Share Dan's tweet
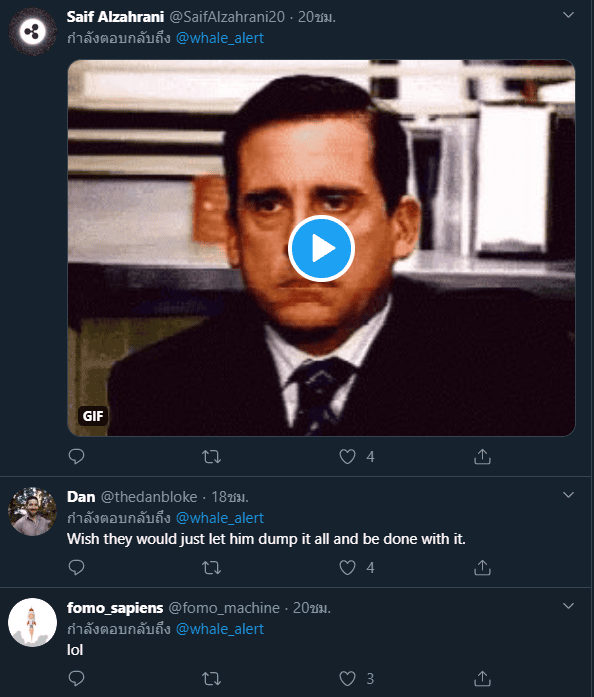Image resolution: width=594 pixels, height=697 pixels. tap(482, 567)
